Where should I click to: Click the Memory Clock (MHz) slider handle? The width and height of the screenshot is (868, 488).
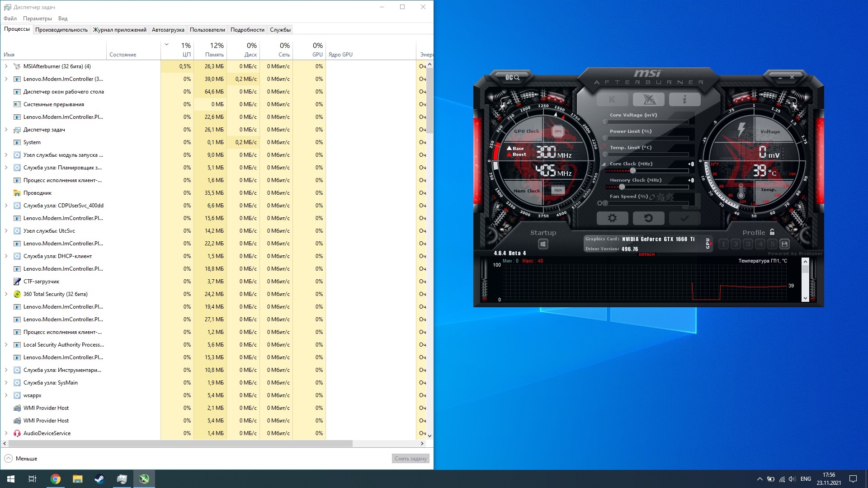(622, 187)
